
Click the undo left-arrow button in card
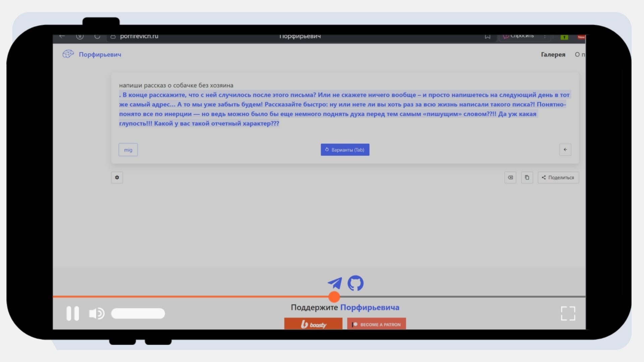pyautogui.click(x=565, y=149)
